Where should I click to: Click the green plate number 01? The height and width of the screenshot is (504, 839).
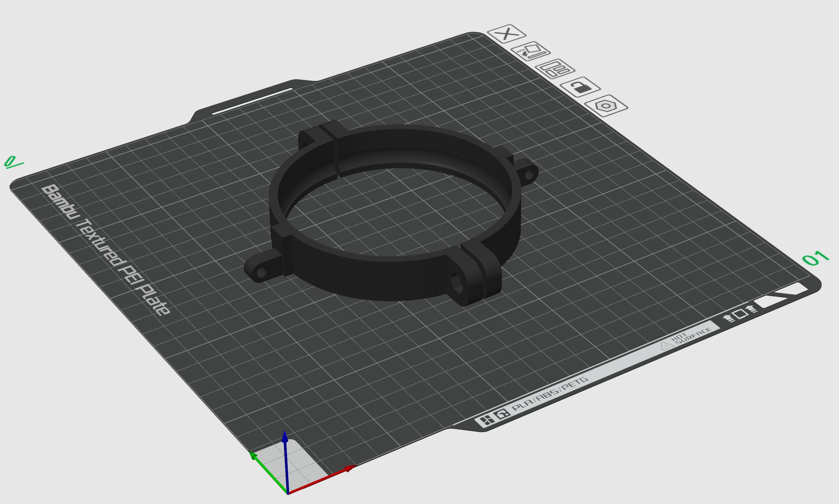[x=815, y=259]
